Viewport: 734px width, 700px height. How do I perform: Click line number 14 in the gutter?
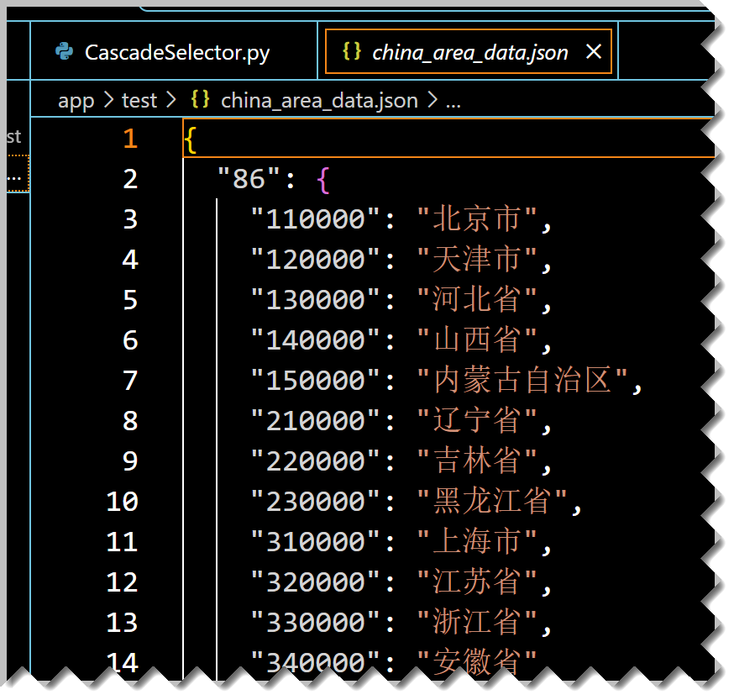point(123,662)
